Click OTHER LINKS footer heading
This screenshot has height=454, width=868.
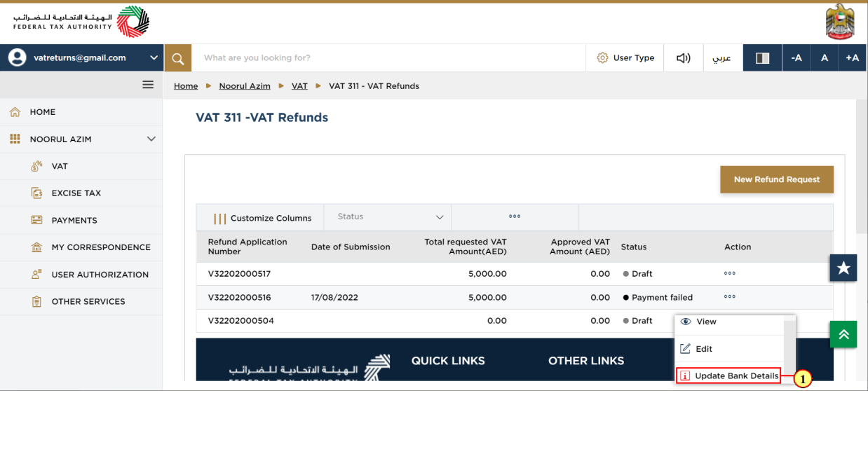586,361
